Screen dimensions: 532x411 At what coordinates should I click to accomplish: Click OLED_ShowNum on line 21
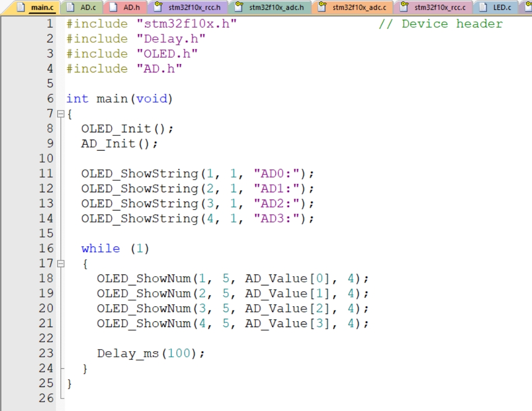click(x=144, y=323)
